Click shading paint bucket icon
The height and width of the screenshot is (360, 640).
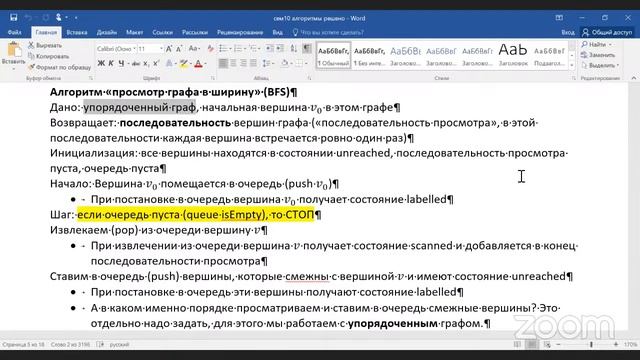[x=285, y=63]
